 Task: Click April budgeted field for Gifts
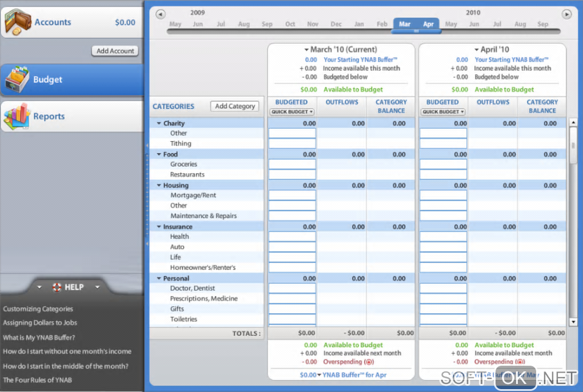pyautogui.click(x=443, y=309)
